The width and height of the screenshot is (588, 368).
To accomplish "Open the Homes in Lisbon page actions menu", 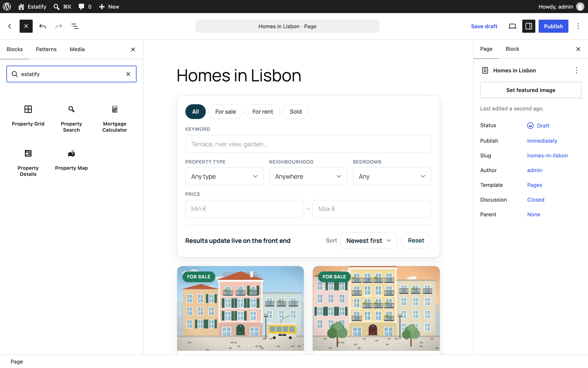I will 576,70.
